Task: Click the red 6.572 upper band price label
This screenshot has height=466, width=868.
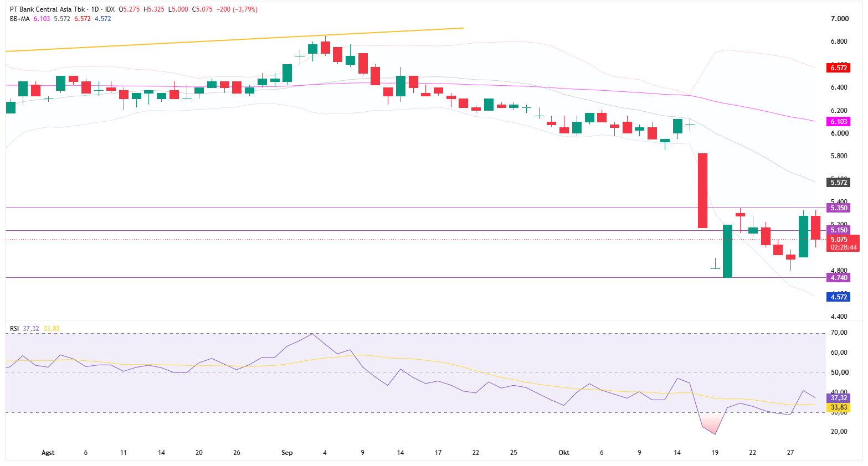Action: pos(839,68)
